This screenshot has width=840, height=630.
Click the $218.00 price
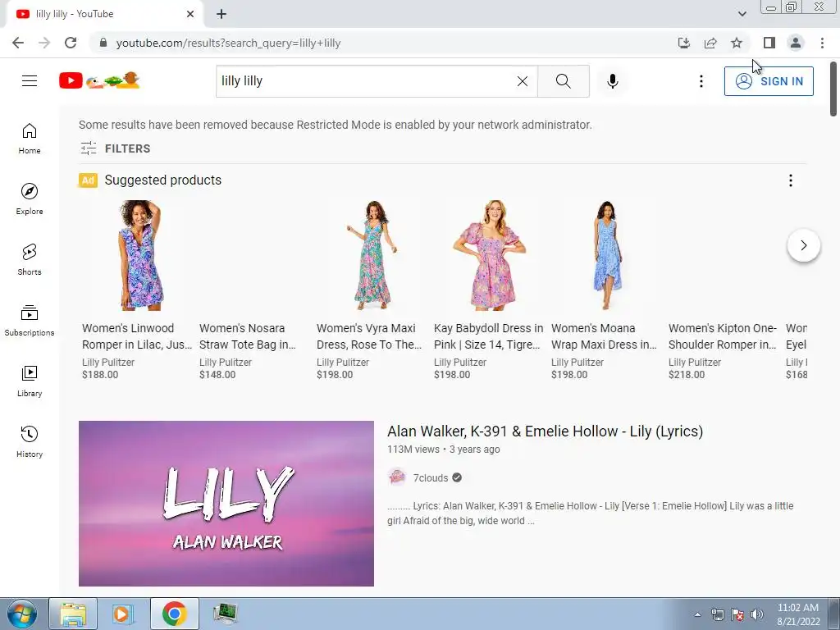(x=687, y=374)
